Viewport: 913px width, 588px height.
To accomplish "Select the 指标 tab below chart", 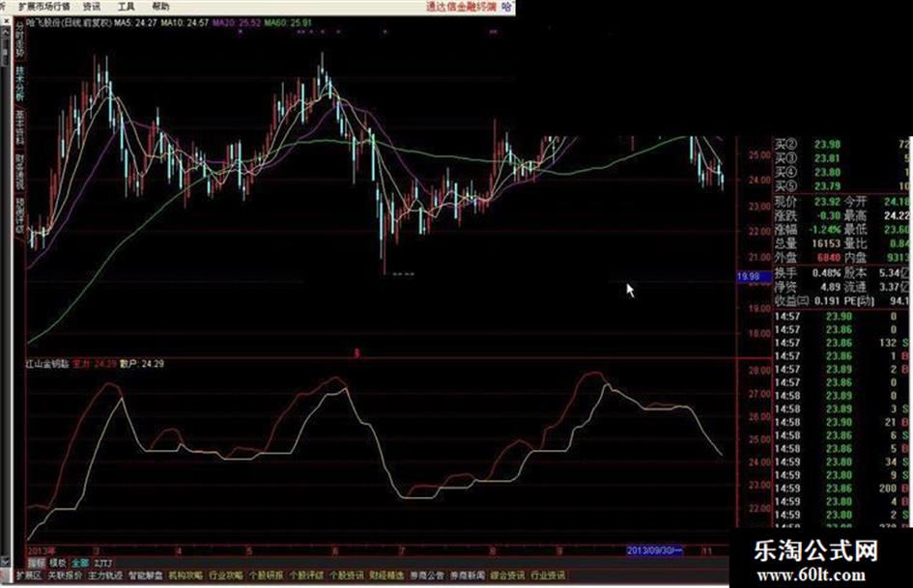I will tap(37, 563).
